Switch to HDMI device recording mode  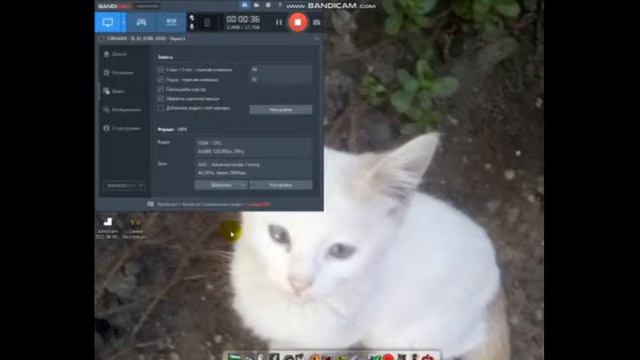[x=171, y=22]
